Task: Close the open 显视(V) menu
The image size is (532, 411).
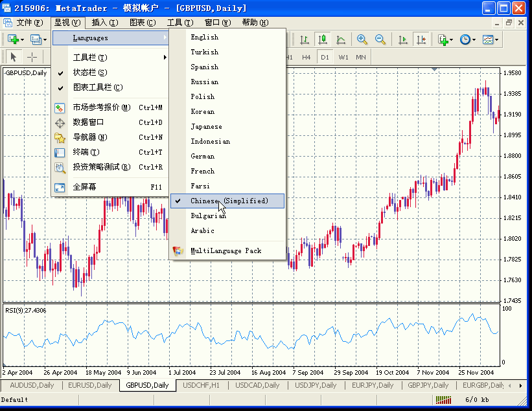Action: coord(67,23)
